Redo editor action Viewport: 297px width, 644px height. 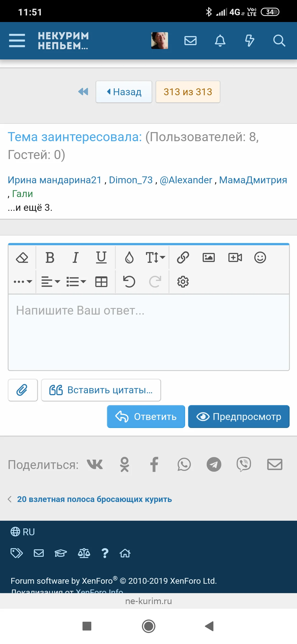click(x=155, y=282)
